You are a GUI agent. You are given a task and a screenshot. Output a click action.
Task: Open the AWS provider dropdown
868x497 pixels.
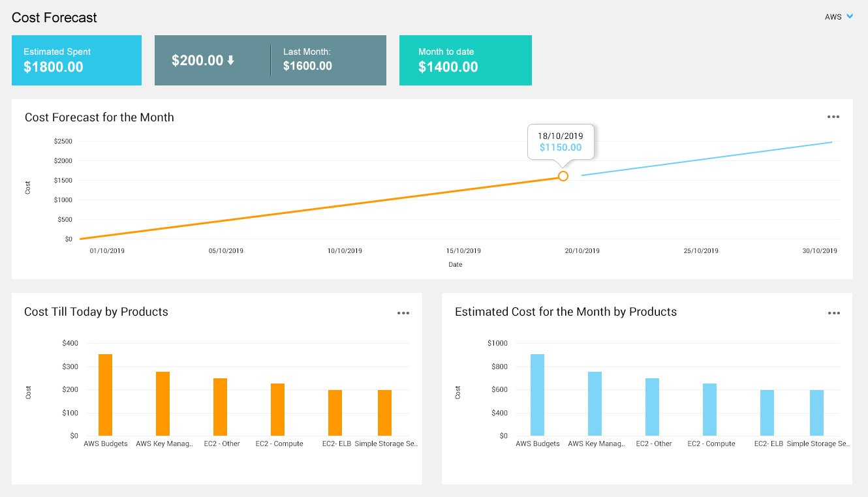click(x=839, y=17)
